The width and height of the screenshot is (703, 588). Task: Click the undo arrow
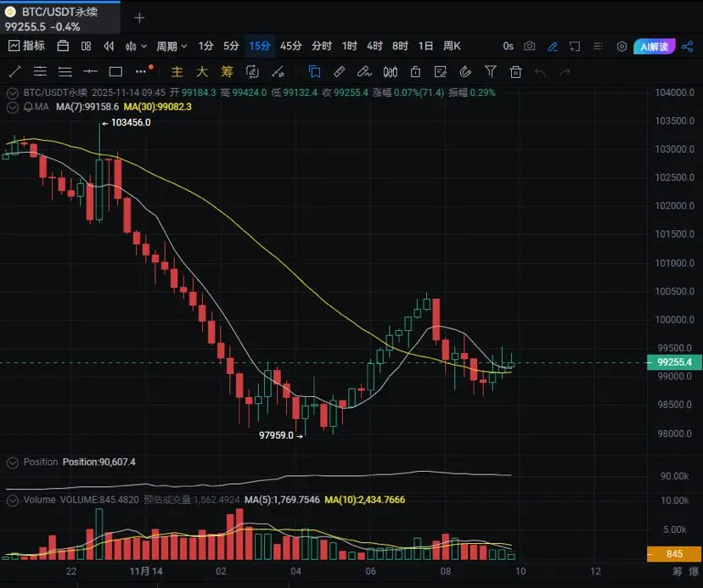coord(540,72)
